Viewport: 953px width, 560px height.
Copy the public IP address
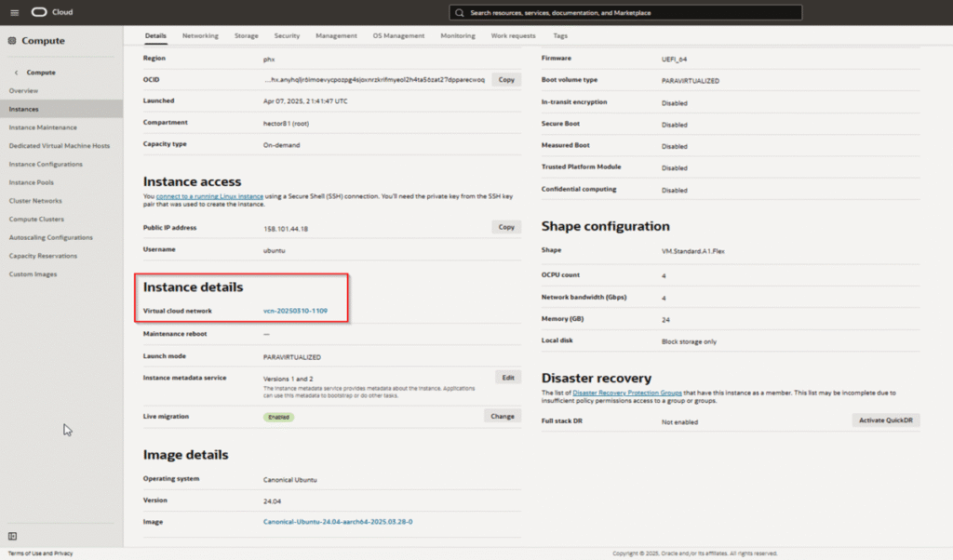[x=506, y=227]
